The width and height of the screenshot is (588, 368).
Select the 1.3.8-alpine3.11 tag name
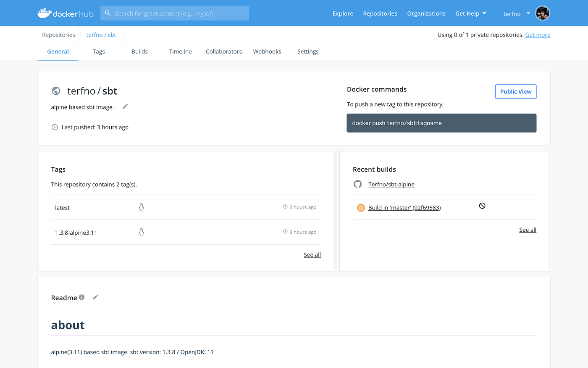point(76,233)
